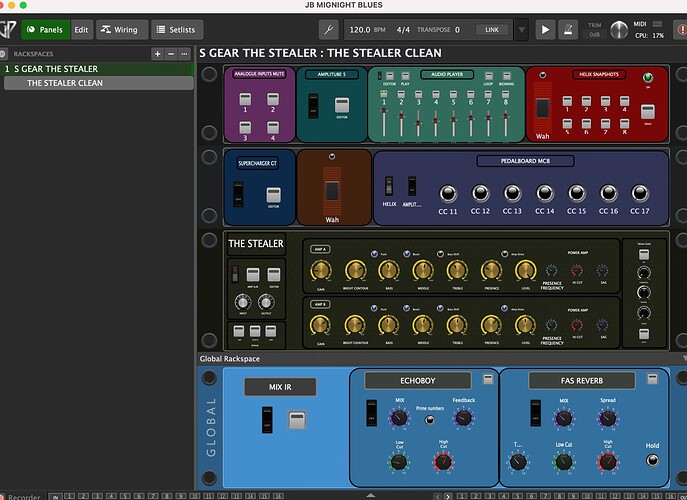
Task: Toggle the FAS Reverb Hold button
Action: (x=652, y=460)
